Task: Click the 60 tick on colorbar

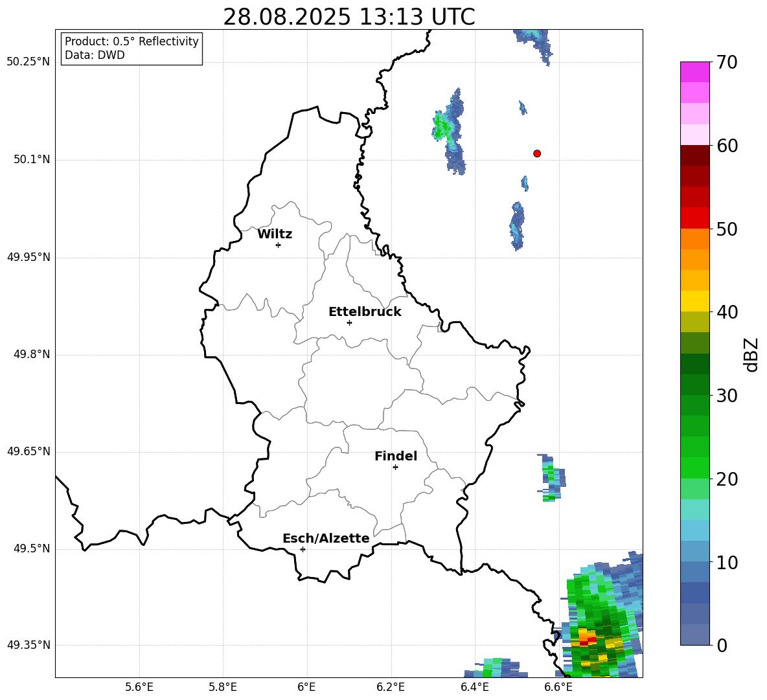Action: pyautogui.click(x=727, y=146)
